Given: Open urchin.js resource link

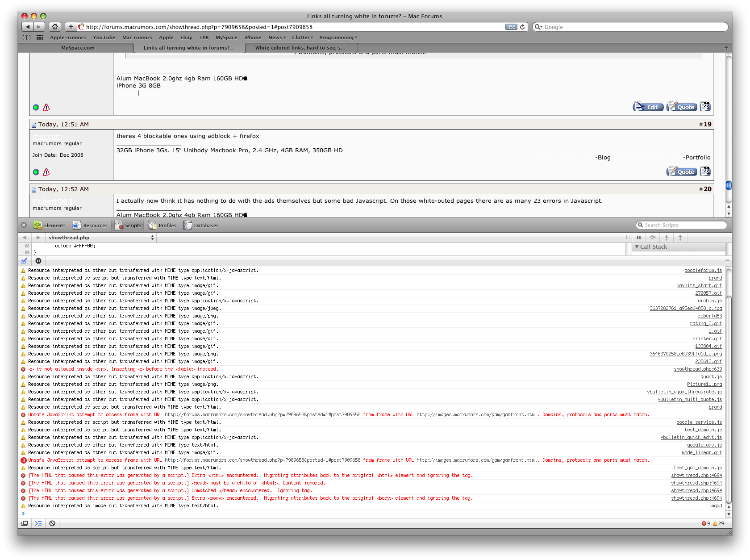Looking at the screenshot, I should pyautogui.click(x=710, y=301).
